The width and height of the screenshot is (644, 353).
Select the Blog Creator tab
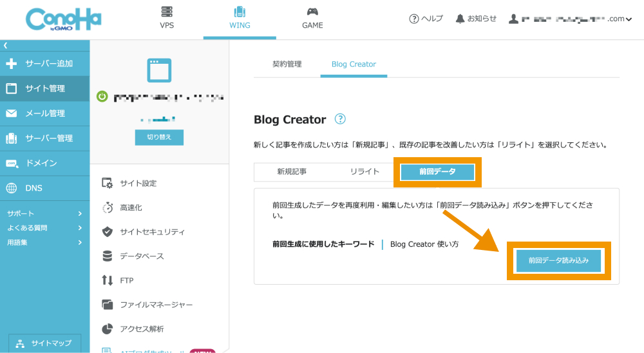pos(354,64)
